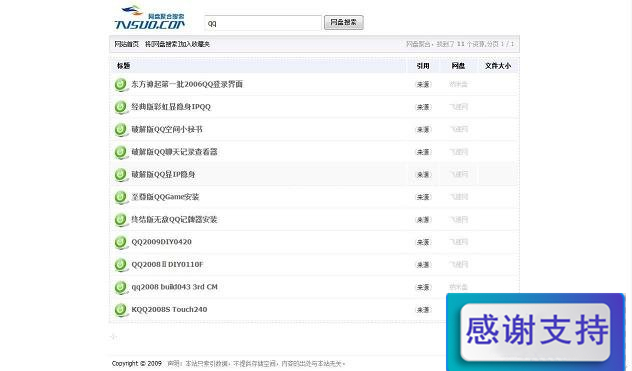Open result 破解版QQ显IP隐身
This screenshot has width=632, height=371.
163,175
